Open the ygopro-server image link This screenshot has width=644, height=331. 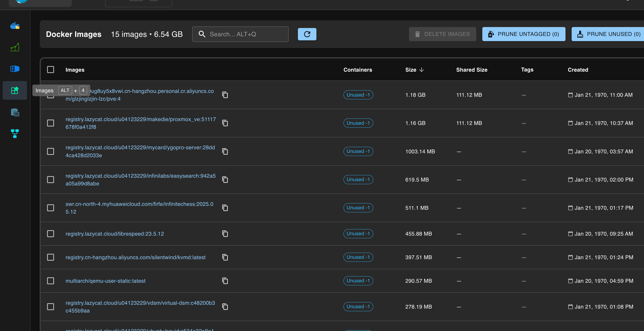pyautogui.click(x=140, y=151)
